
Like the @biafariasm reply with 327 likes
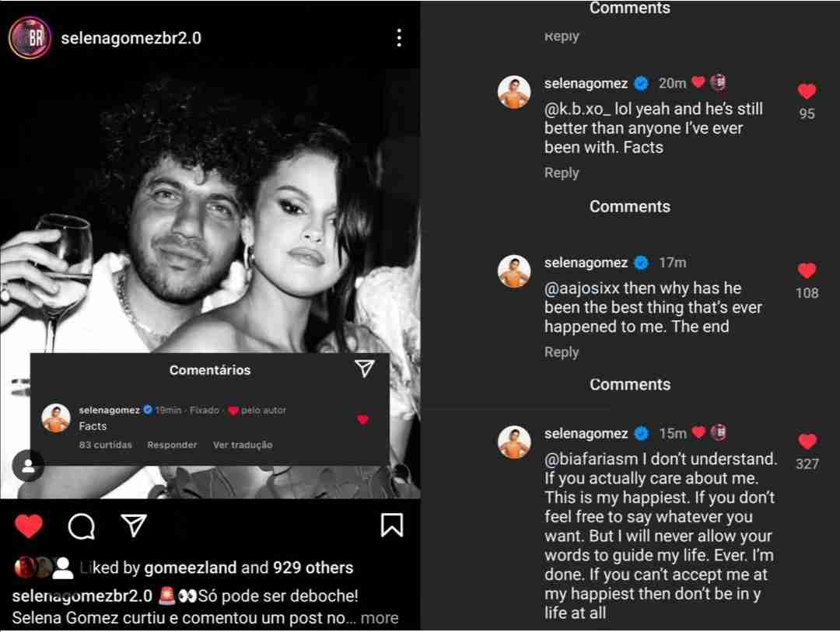click(x=807, y=442)
